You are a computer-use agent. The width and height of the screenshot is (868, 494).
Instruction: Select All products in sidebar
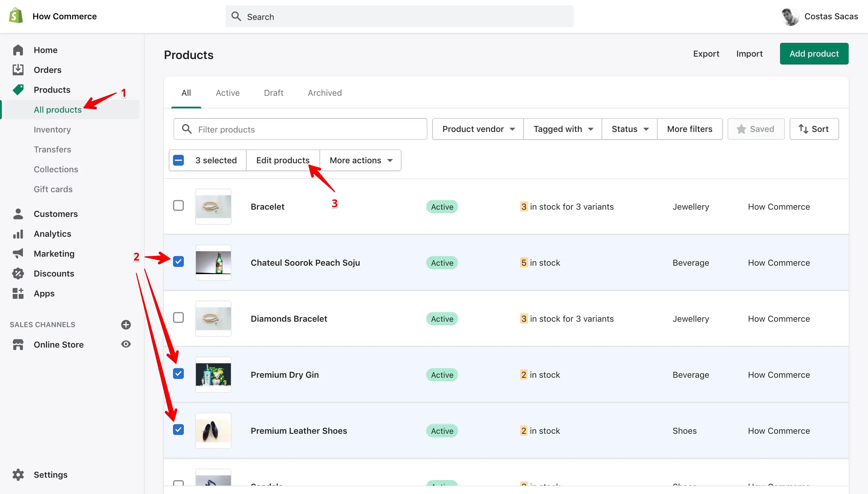click(x=58, y=110)
